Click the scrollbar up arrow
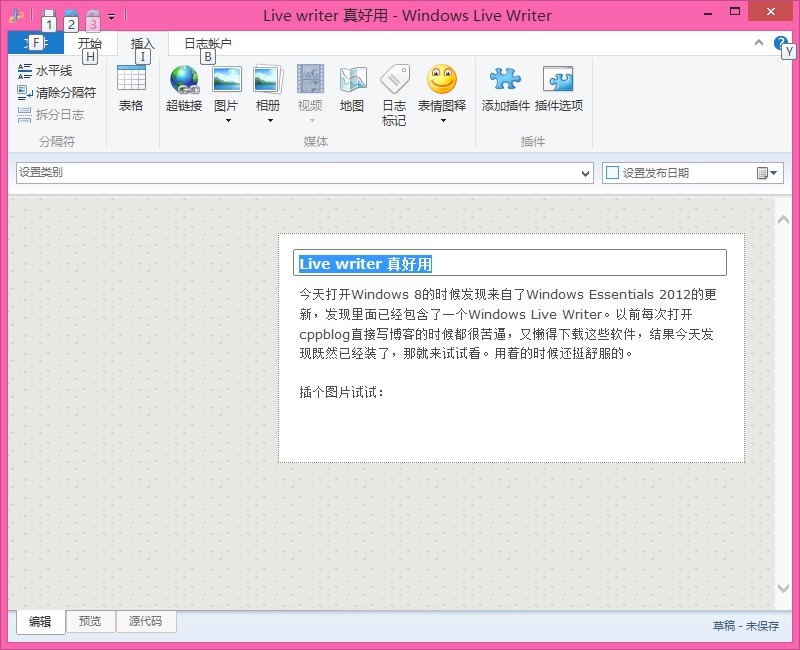Screen dimensions: 800x650 point(783,220)
